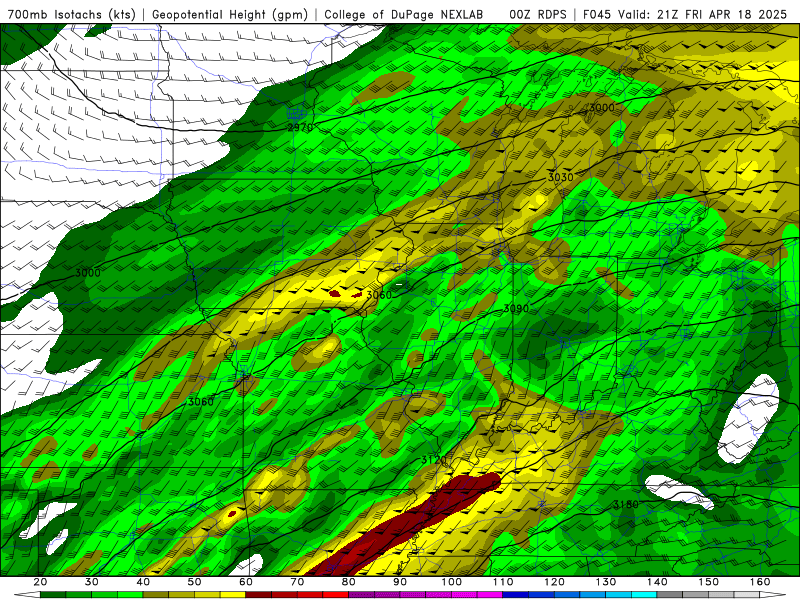Click the scale value 30 on the color bar

click(x=92, y=582)
